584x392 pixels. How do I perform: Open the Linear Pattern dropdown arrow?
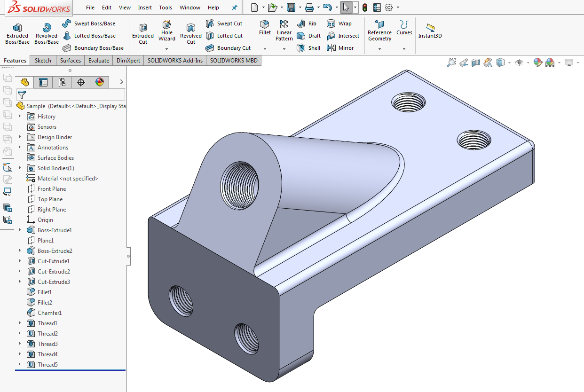(284, 49)
